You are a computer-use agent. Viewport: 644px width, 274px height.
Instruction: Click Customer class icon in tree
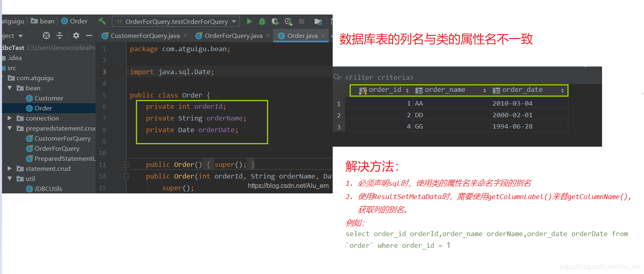pos(29,98)
